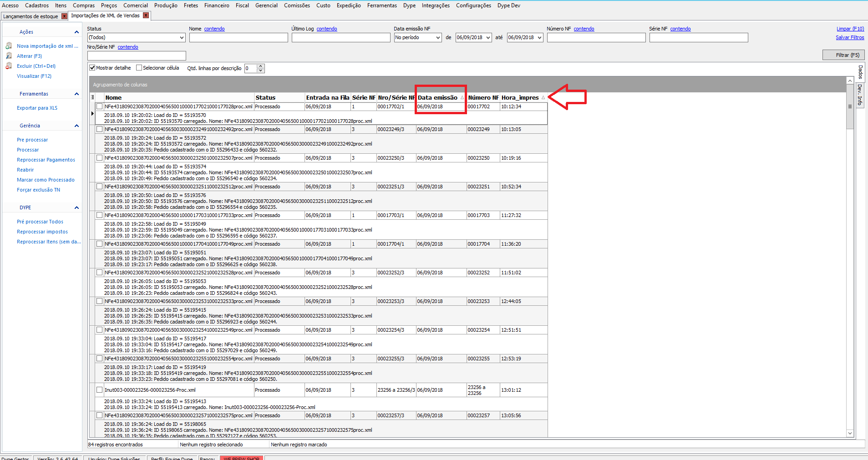The height and width of the screenshot is (460, 868).
Task: Open the Financeiro menu
Action: [x=217, y=5]
